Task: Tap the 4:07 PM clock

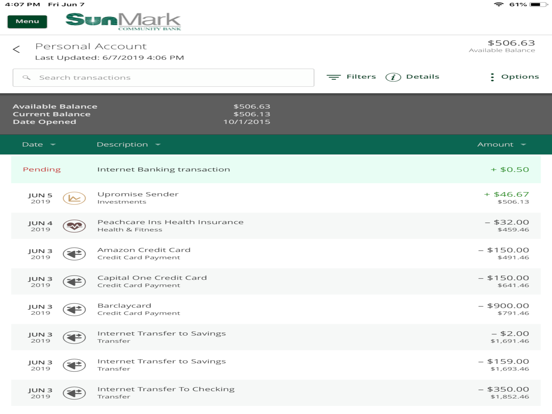Action: (22, 4)
